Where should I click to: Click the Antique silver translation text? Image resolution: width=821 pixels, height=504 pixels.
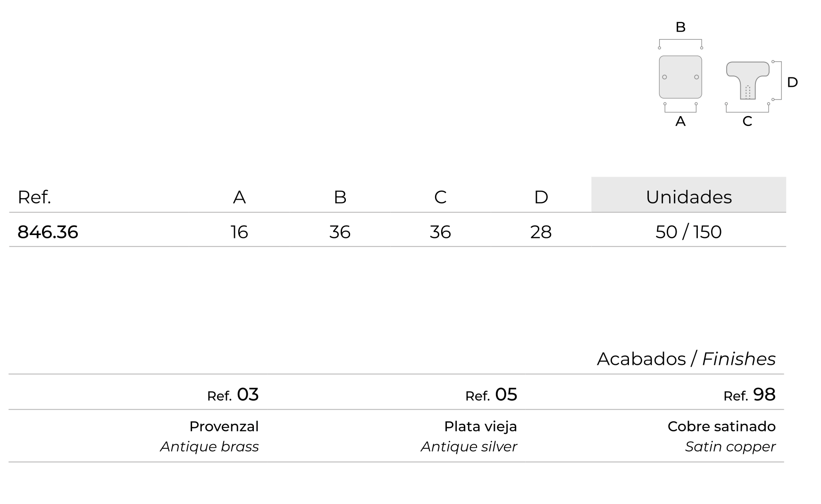coord(469,446)
